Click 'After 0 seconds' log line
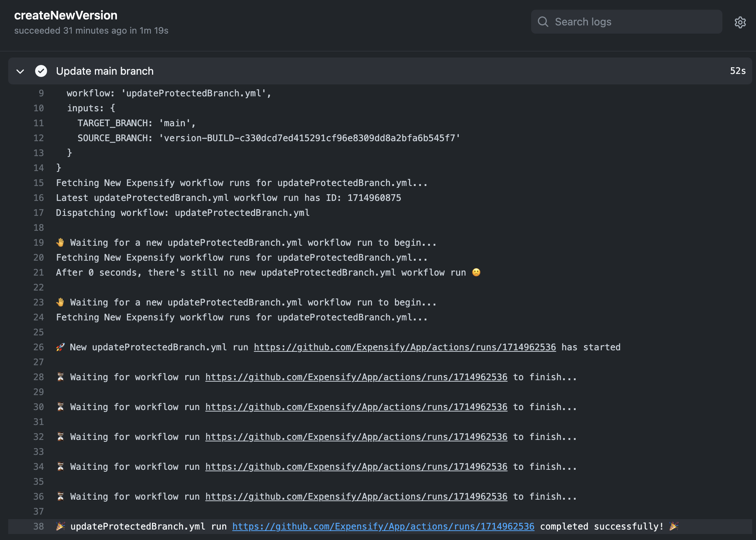 coord(268,273)
